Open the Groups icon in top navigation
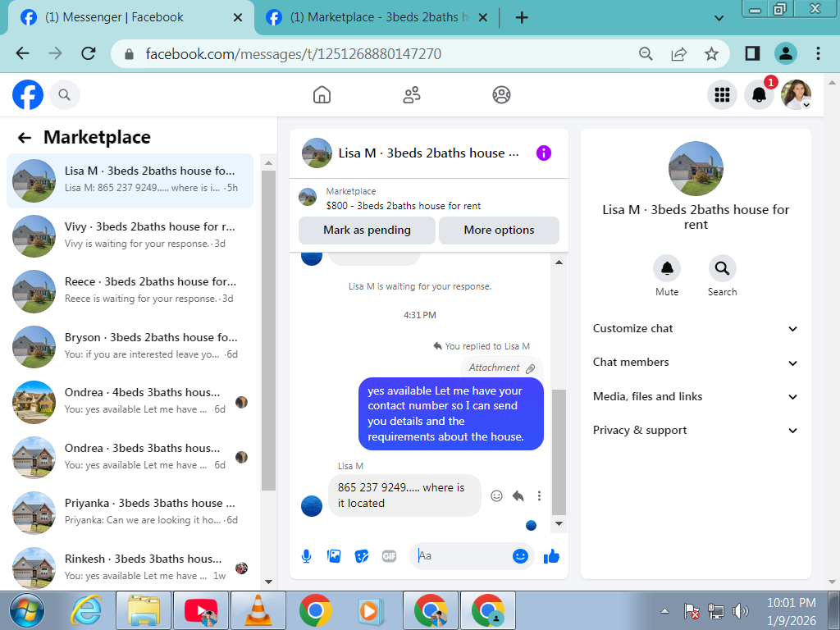 501,95
